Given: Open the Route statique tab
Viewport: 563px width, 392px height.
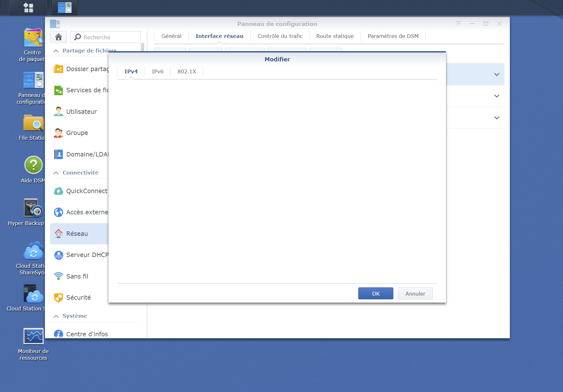Looking at the screenshot, I should coord(335,36).
